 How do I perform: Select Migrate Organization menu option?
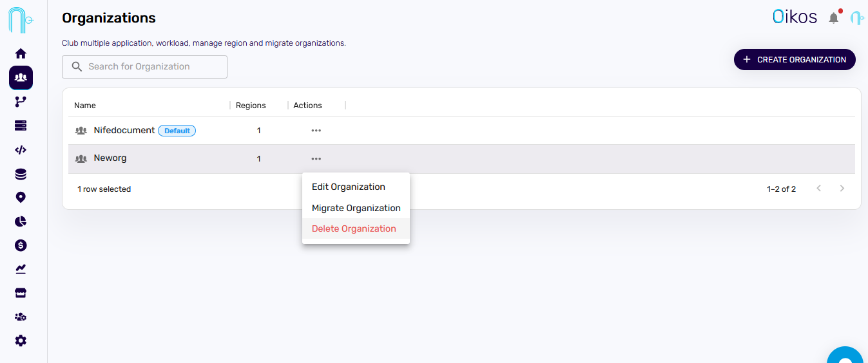356,208
